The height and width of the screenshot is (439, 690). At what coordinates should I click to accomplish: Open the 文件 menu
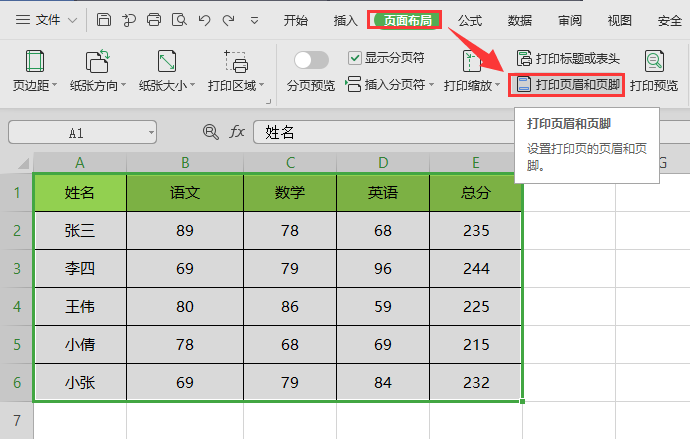click(47, 20)
